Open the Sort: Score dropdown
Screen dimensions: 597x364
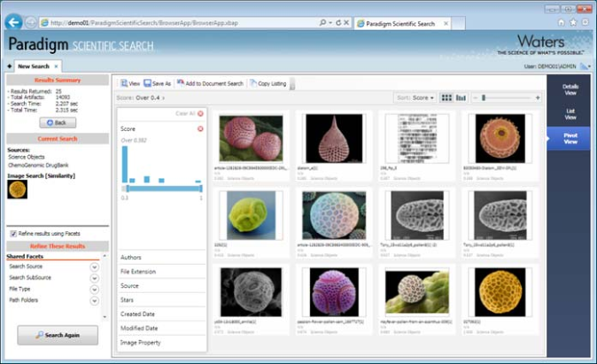[415, 97]
